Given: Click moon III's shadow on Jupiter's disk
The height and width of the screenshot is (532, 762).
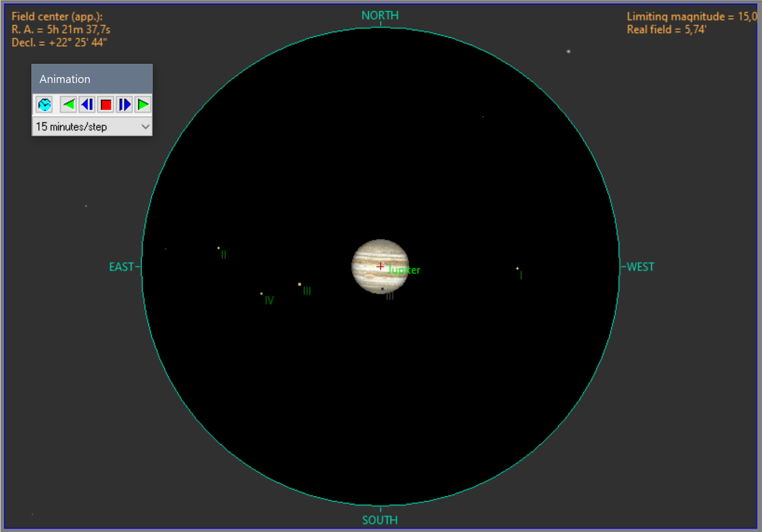Looking at the screenshot, I should [x=383, y=289].
